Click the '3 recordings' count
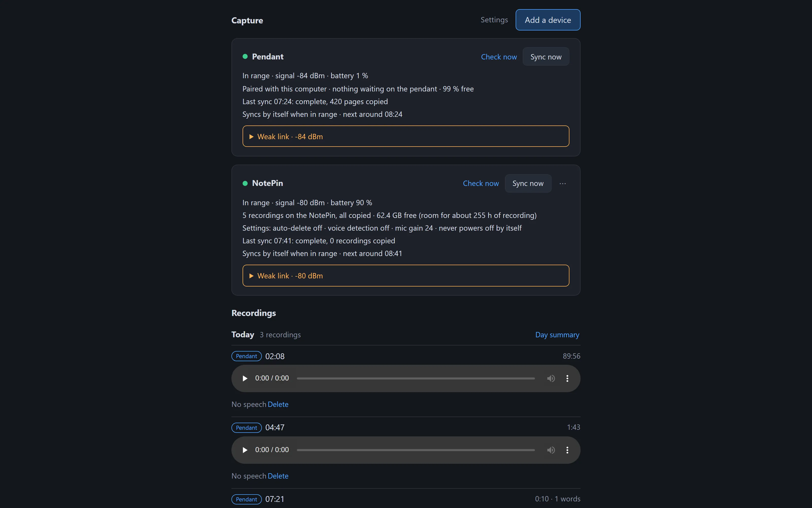 (280, 335)
